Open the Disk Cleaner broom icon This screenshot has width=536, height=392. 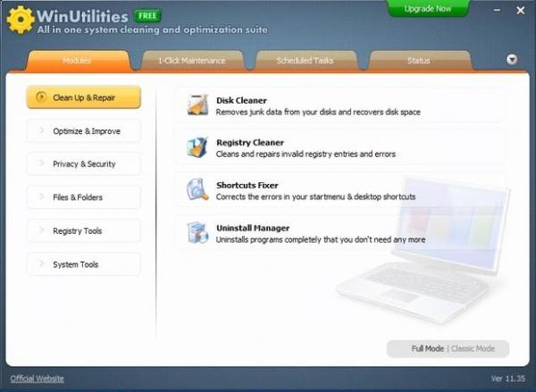pos(197,105)
